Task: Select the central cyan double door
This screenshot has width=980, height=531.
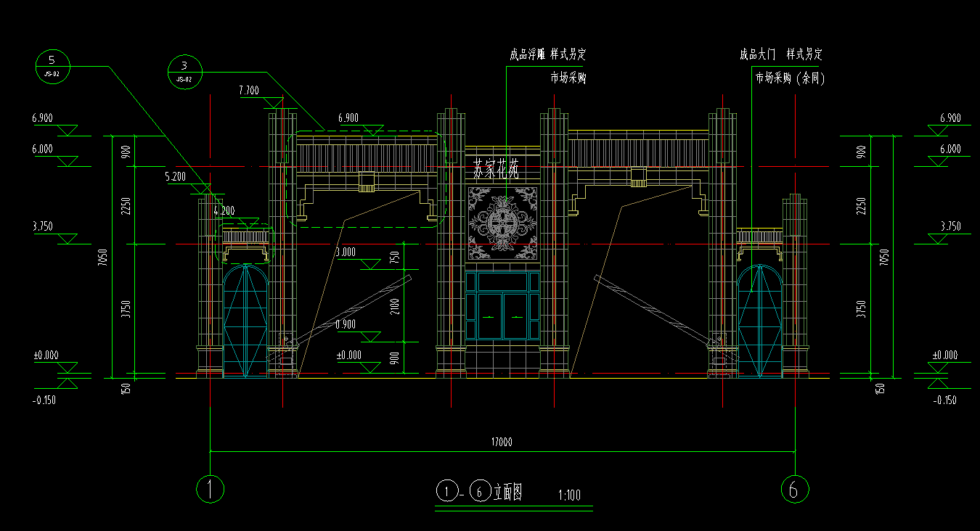Action: (502, 315)
